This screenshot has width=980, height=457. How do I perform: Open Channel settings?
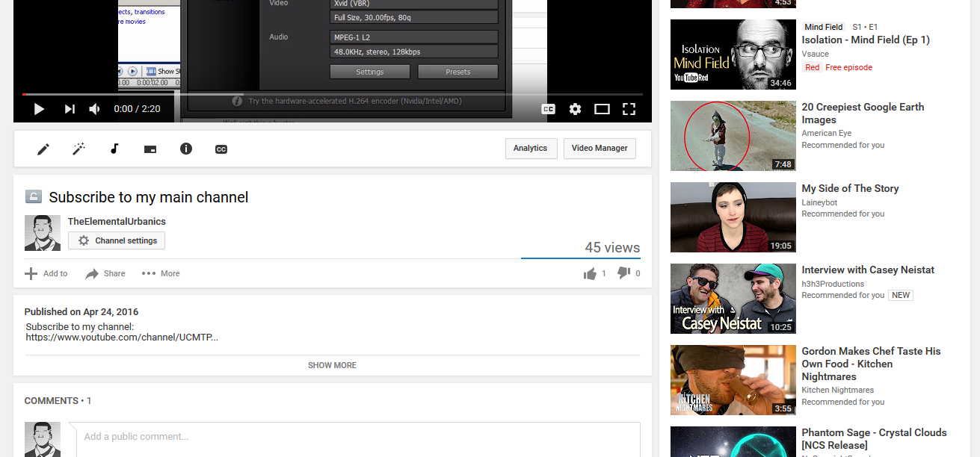coord(117,240)
